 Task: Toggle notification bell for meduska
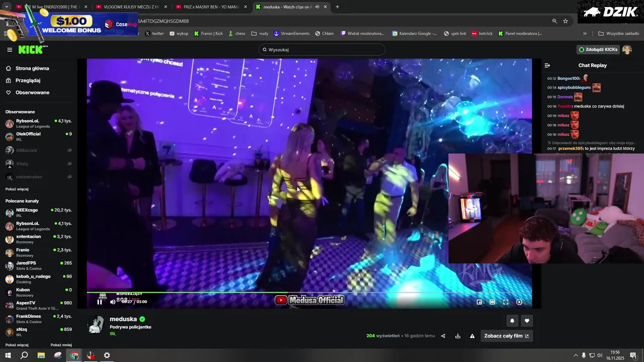coord(512,321)
